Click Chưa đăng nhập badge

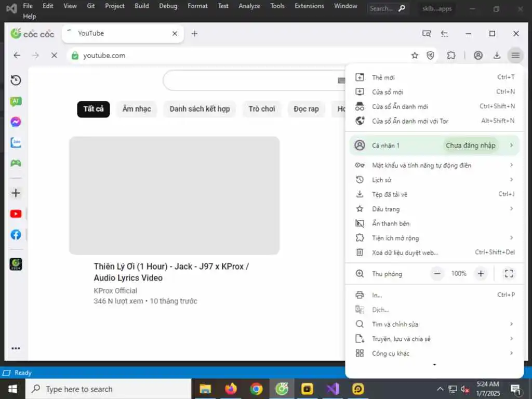pyautogui.click(x=470, y=145)
